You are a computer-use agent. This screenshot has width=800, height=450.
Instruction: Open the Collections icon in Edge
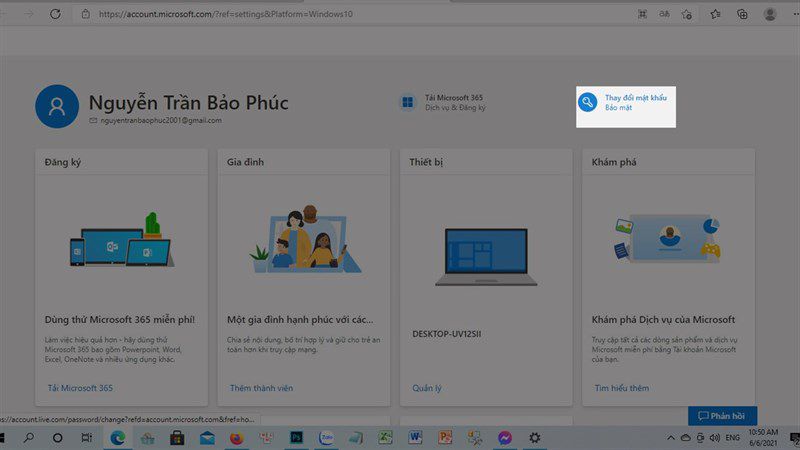(742, 14)
